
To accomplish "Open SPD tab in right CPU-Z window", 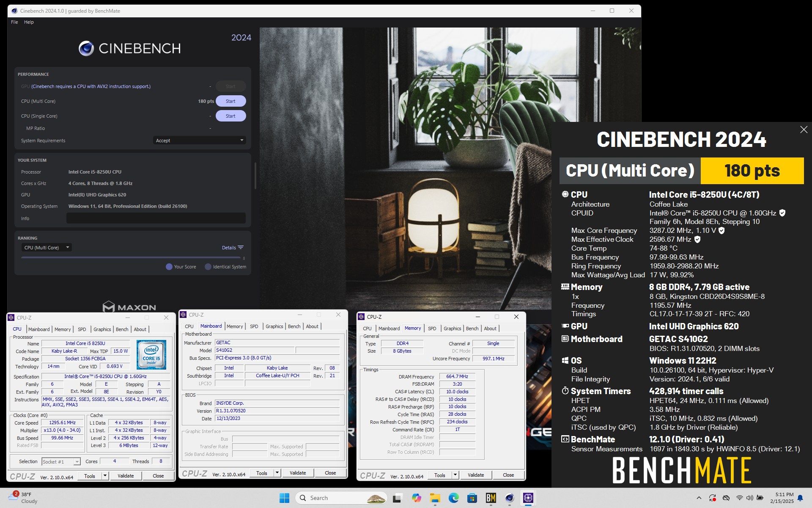I will [x=432, y=329].
